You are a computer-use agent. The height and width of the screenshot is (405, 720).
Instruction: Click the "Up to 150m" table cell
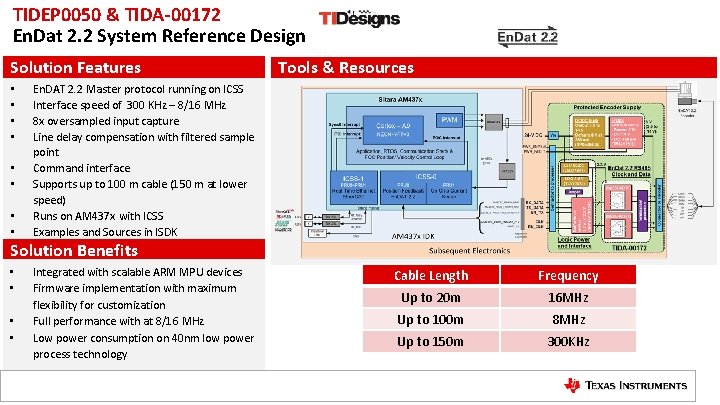tap(431, 342)
